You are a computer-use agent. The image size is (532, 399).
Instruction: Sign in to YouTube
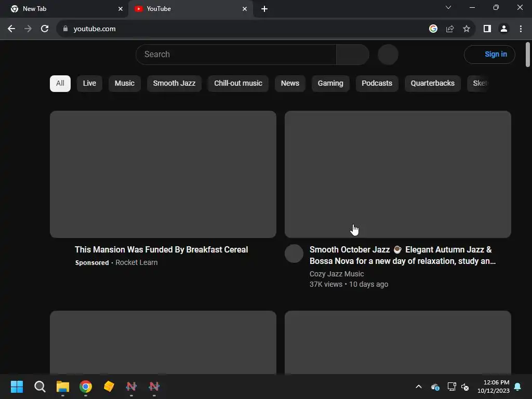pos(489,54)
